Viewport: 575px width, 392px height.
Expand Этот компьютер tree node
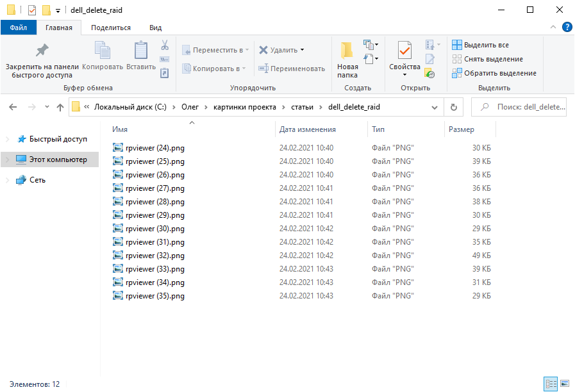pyautogui.click(x=7, y=159)
